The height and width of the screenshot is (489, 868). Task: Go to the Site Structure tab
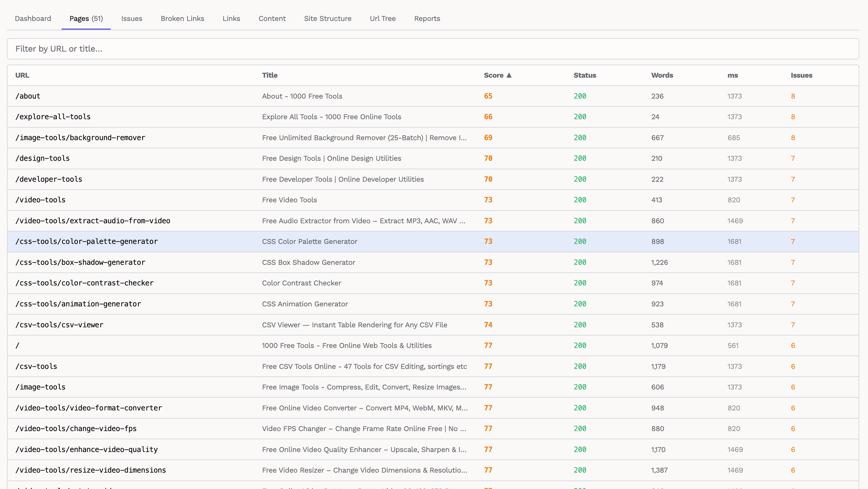pyautogui.click(x=328, y=19)
